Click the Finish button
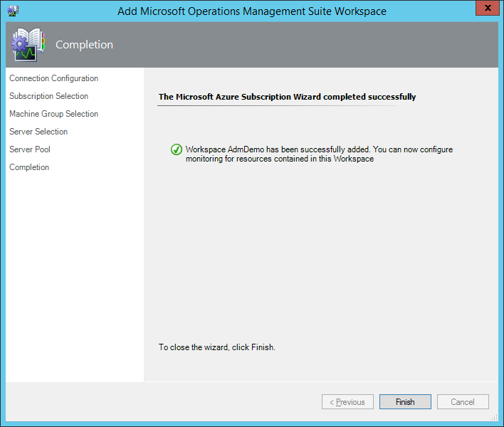The image size is (504, 427). click(405, 401)
